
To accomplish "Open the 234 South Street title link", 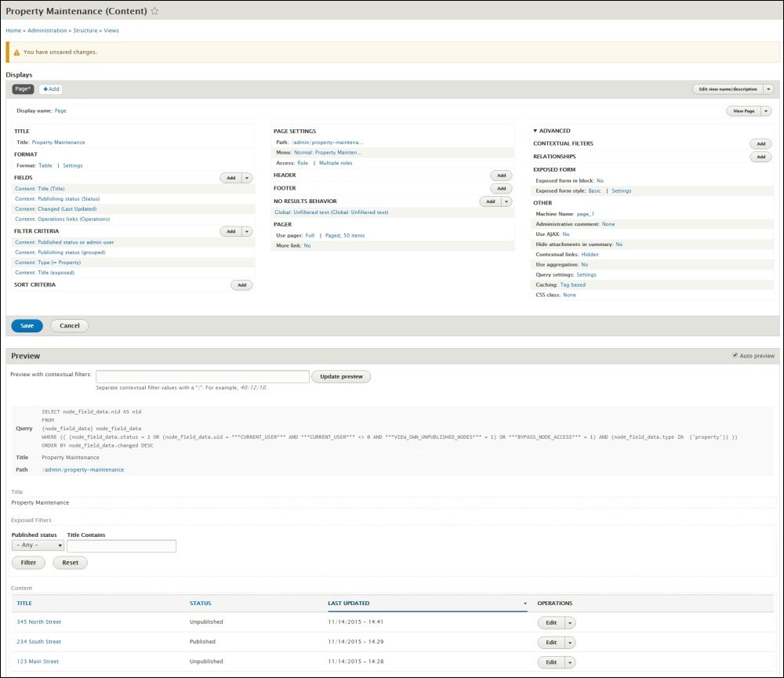I will 39,641.
